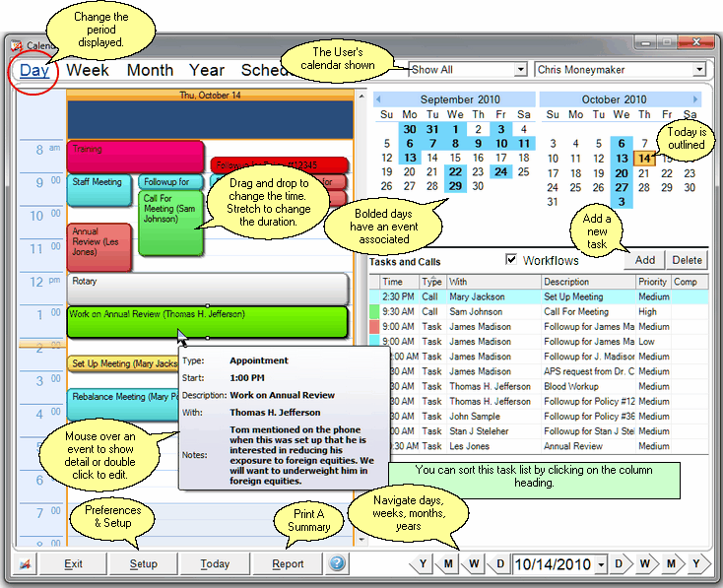The image size is (723, 588).
Task: Toggle the Workflows checkbox
Action: (510, 260)
